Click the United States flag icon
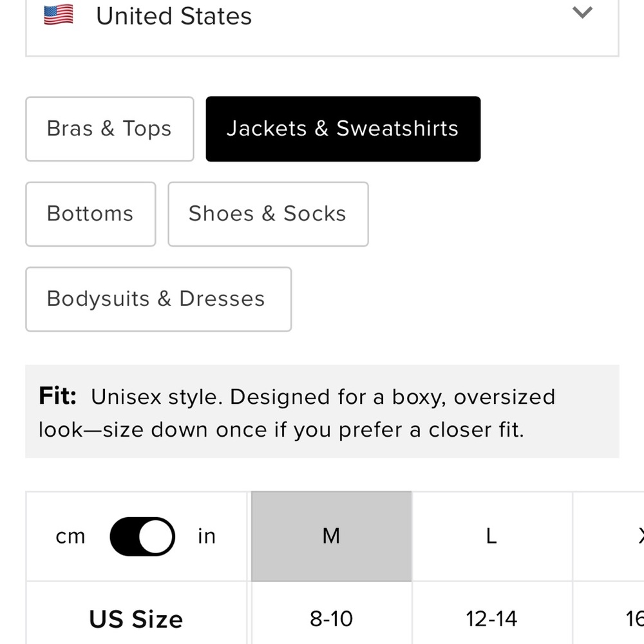This screenshot has width=644, height=644. point(59,14)
